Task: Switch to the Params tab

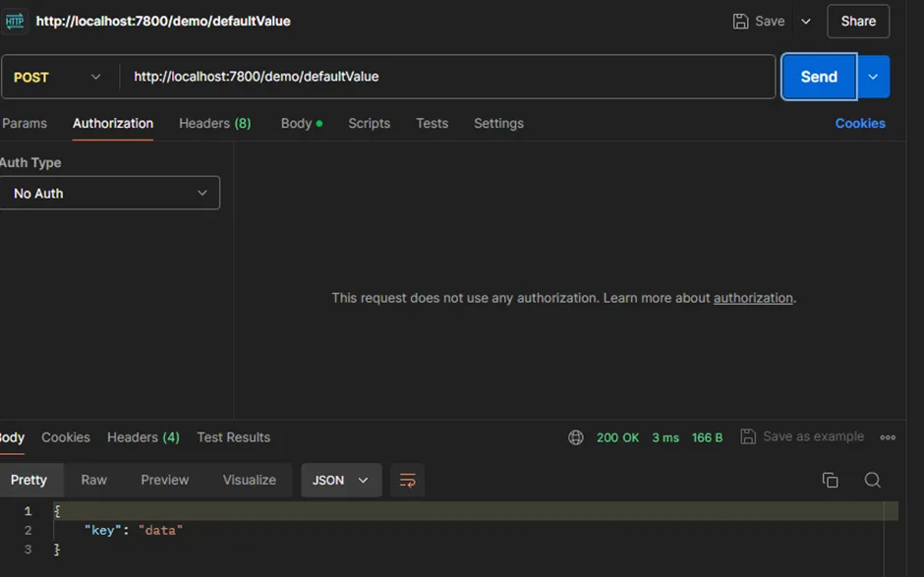Action: pyautogui.click(x=25, y=123)
